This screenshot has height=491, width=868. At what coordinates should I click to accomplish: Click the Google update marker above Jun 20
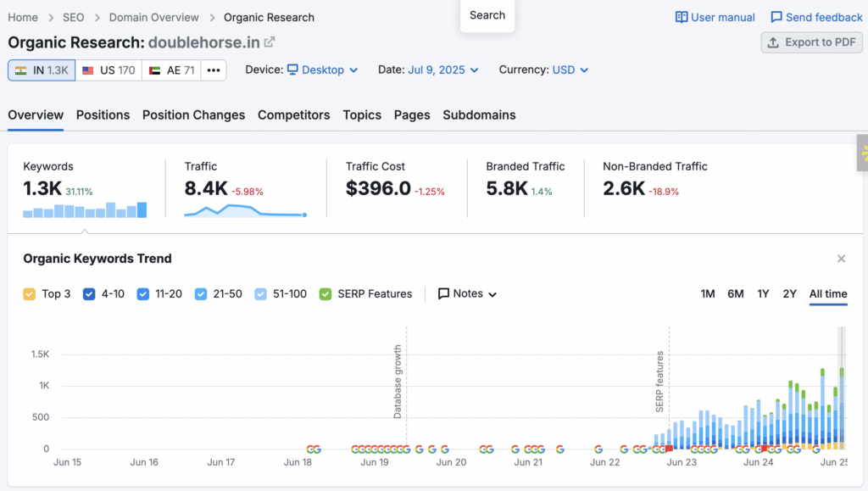pyautogui.click(x=444, y=449)
